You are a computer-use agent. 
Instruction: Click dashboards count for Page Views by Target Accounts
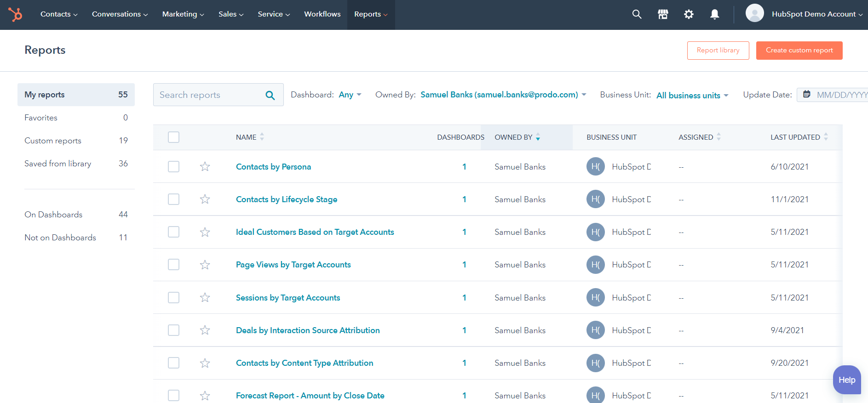464,265
